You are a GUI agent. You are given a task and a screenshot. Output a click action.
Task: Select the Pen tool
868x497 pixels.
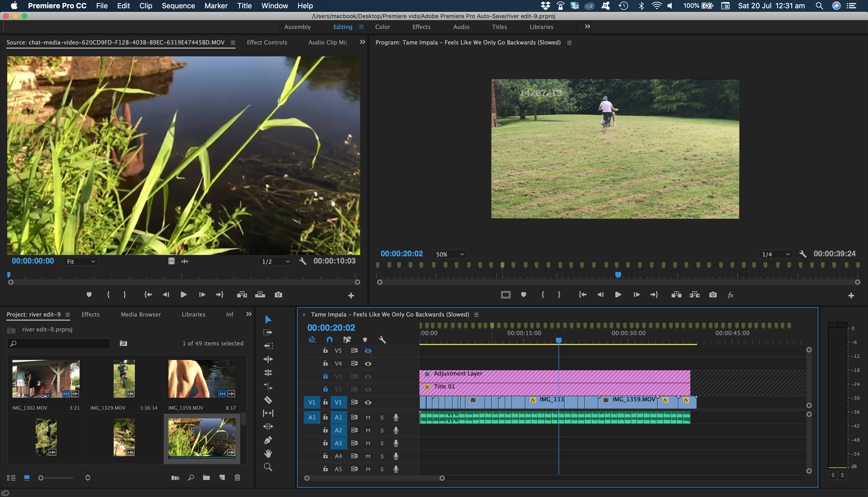[x=268, y=440]
